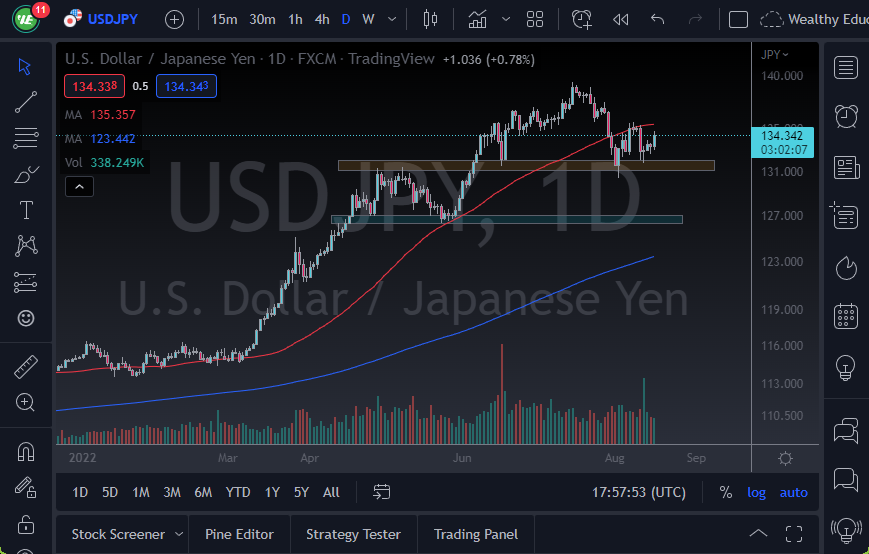Collapse the chart legend with arrow button

click(x=81, y=186)
